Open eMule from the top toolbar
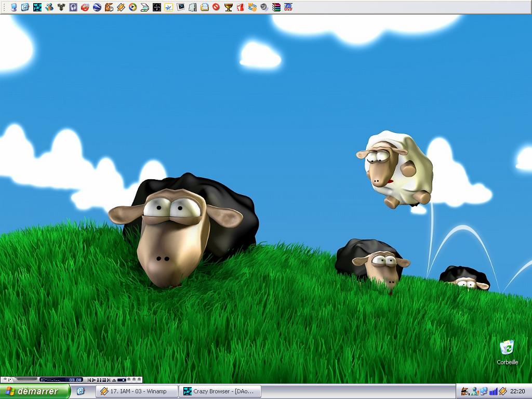Viewport: 532px width, 399px height. pyautogui.click(x=109, y=7)
